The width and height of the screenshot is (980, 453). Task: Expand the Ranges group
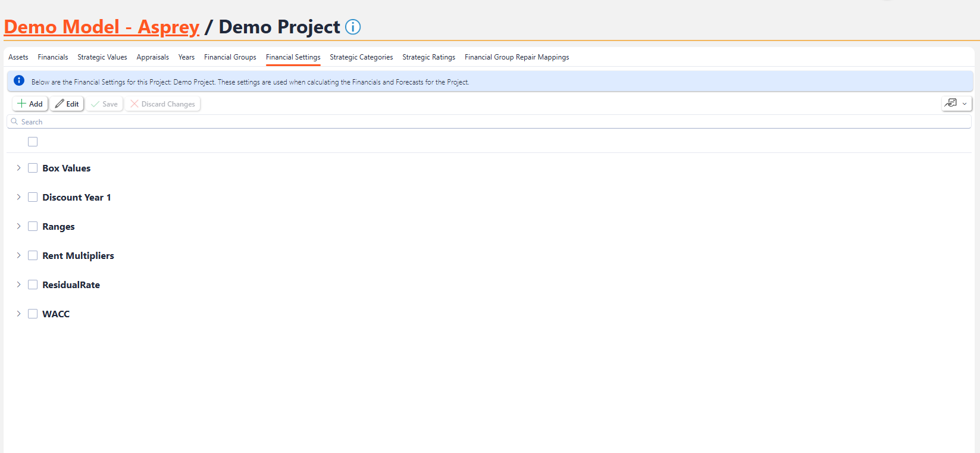[18, 227]
